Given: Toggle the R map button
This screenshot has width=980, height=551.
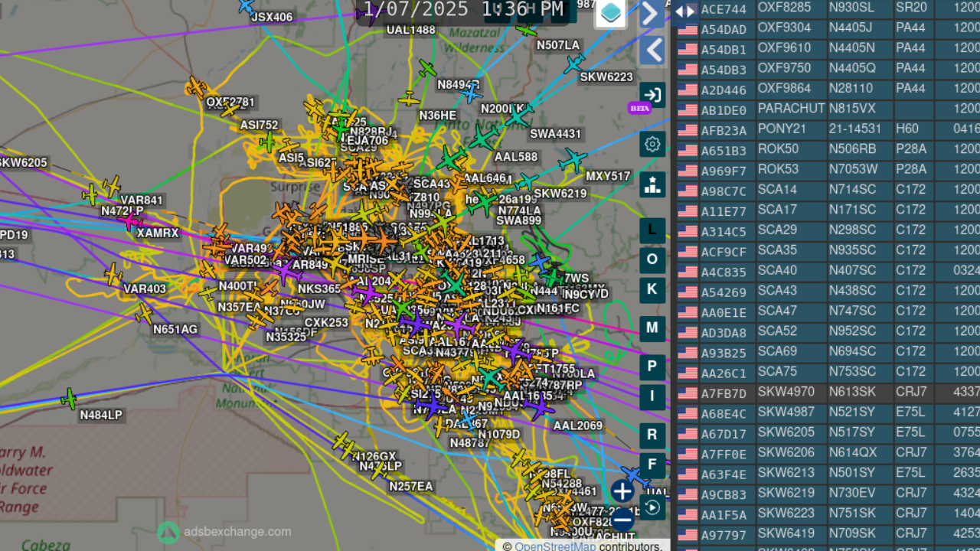Looking at the screenshot, I should [x=652, y=435].
